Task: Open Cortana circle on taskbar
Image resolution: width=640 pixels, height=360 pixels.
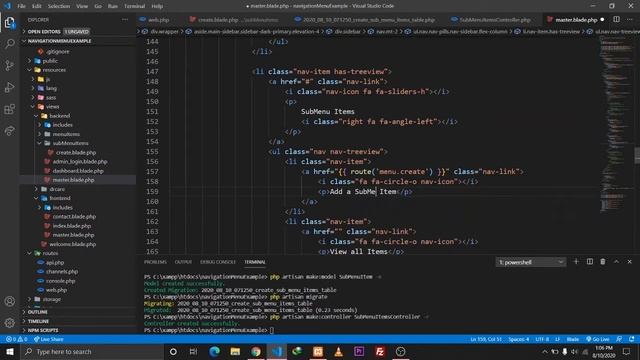Action: [173, 351]
